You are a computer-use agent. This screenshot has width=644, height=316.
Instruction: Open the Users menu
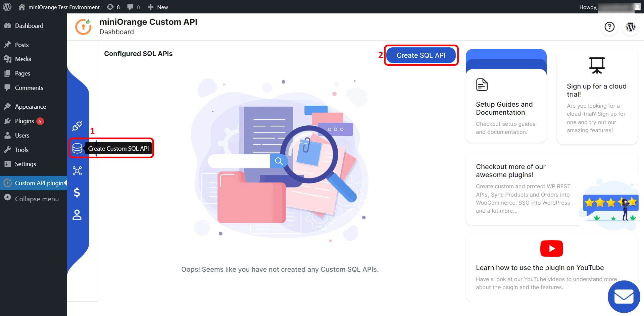click(34, 136)
